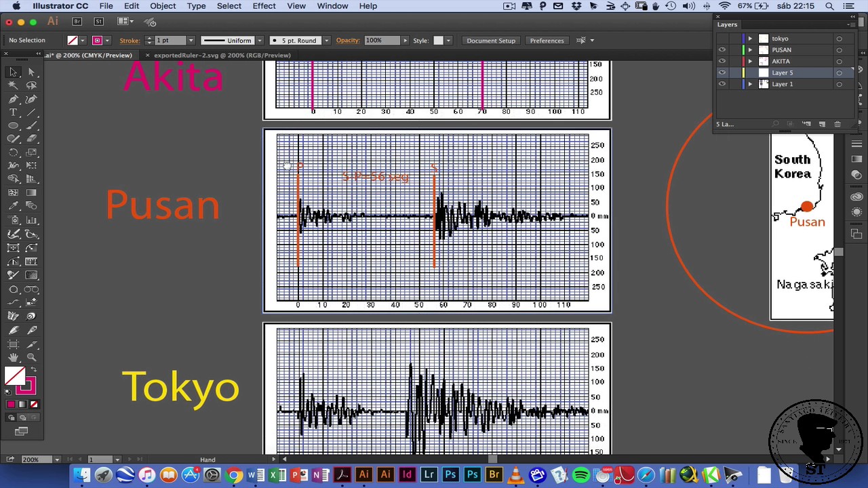Expand the PUSAN layer contents
The width and height of the screenshot is (868, 488).
750,50
